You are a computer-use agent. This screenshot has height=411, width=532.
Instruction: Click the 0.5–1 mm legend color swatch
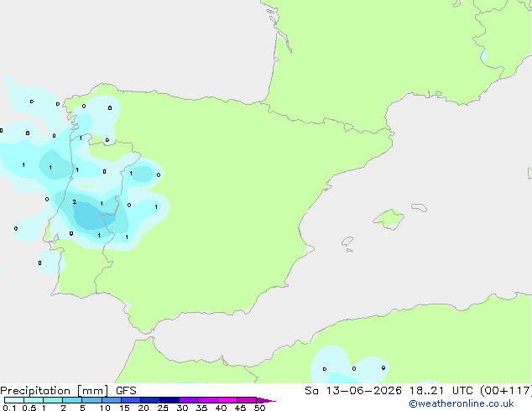tap(34, 400)
